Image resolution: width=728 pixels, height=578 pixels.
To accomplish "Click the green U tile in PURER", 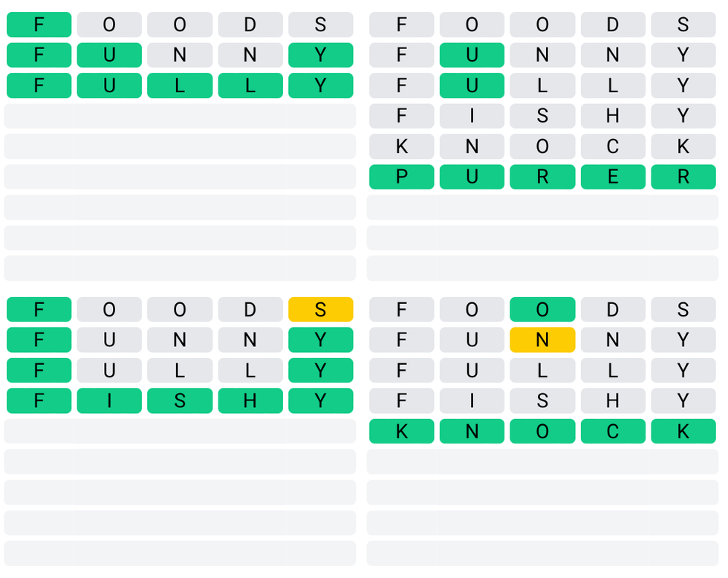I will coord(472,177).
